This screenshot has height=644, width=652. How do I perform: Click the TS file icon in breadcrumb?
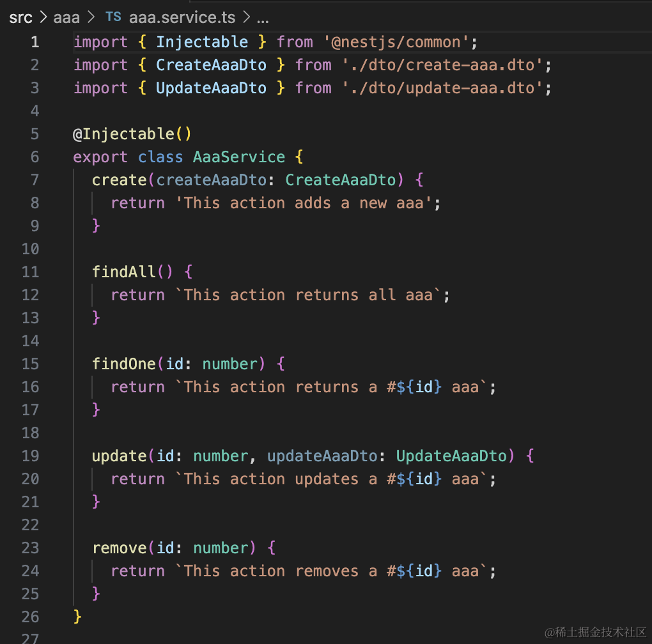pos(113,17)
